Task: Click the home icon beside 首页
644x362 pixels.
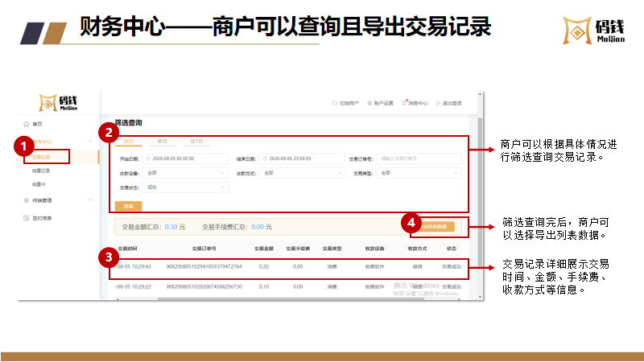Action: 26,124
